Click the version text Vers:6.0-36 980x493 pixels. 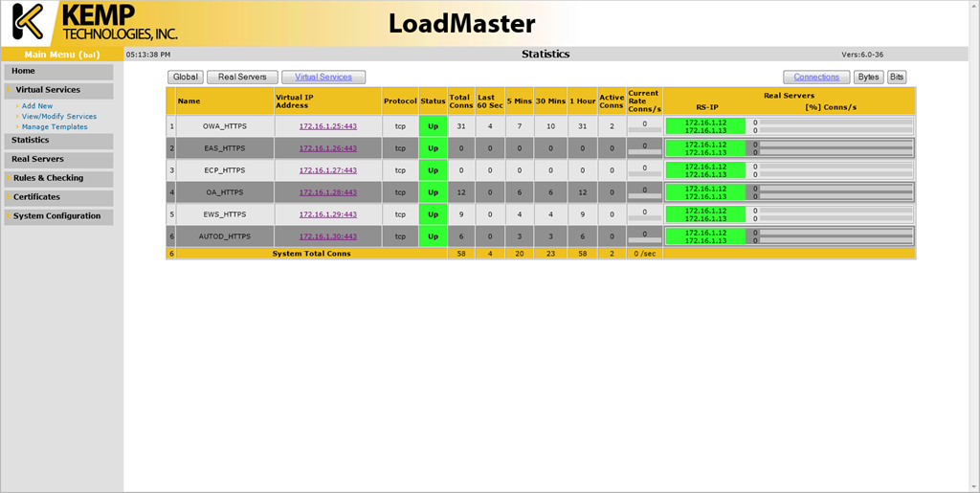click(862, 55)
